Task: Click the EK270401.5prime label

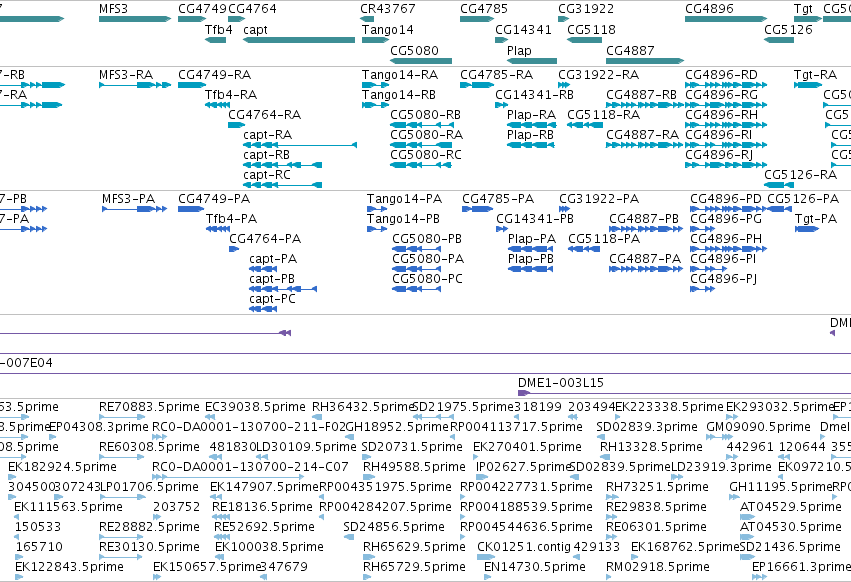Action: pyautogui.click(x=527, y=446)
